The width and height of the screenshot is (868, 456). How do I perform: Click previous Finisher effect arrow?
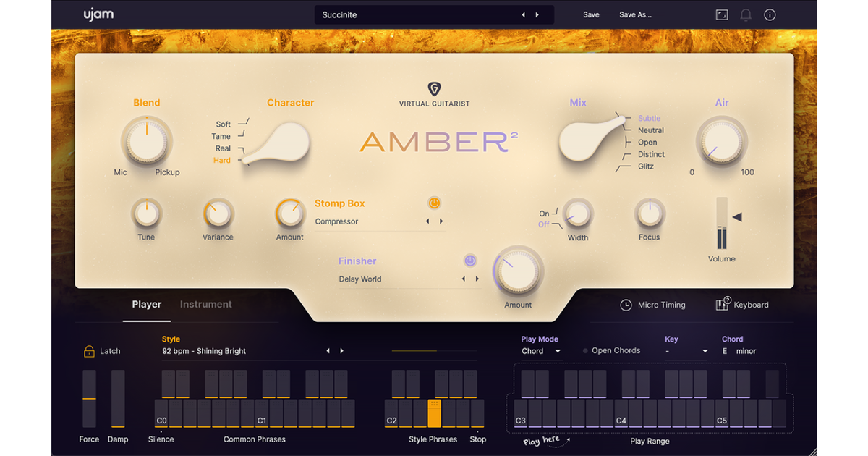463,279
